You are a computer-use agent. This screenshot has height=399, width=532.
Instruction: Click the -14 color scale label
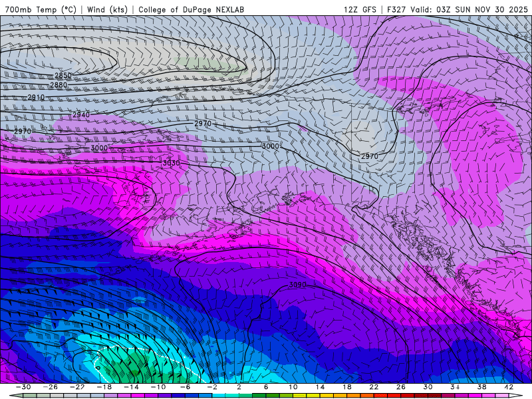pos(130,387)
